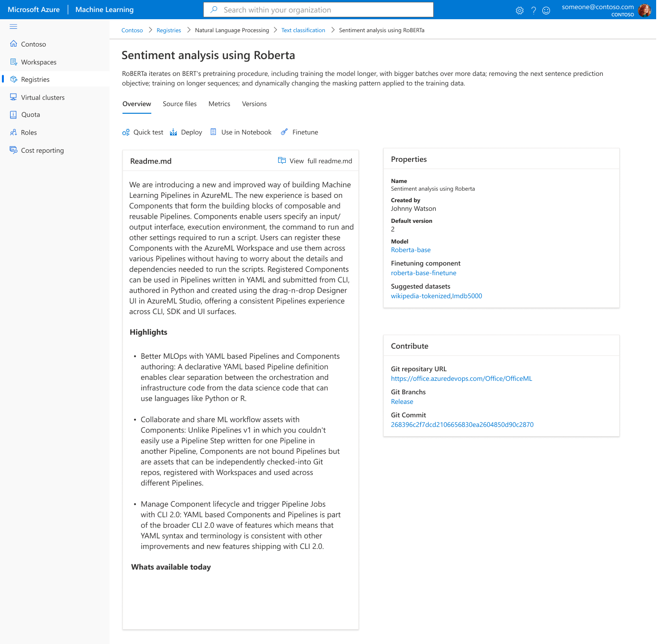This screenshot has width=660, height=644.
Task: Click Quick test button label
Action: click(148, 132)
